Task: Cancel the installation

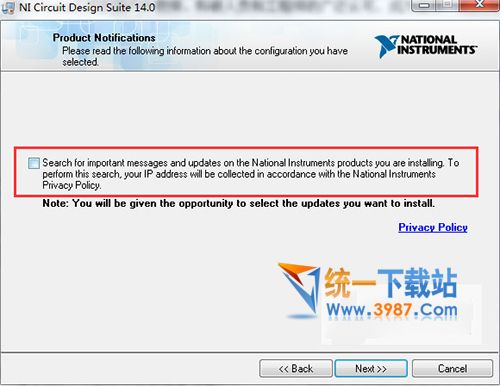Action: click(x=452, y=369)
